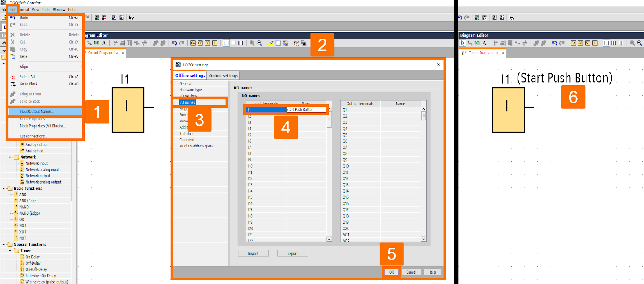
Task: Open the SF special functions button, left editor
Action: (x=207, y=43)
